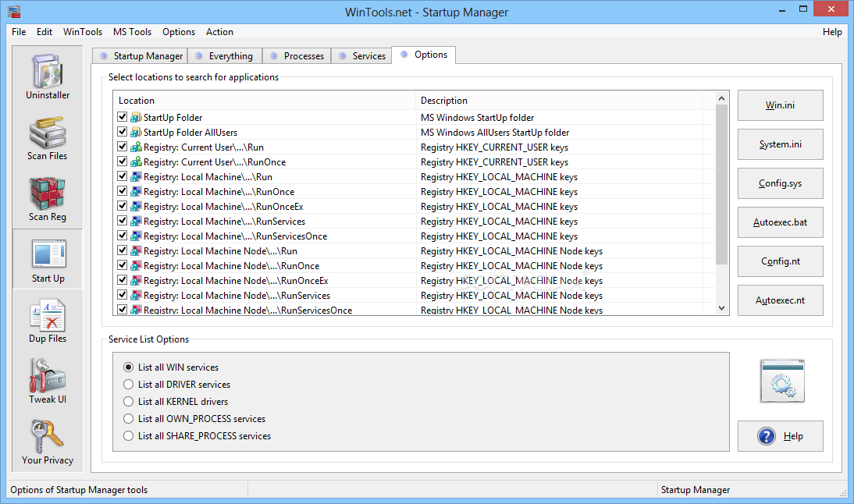This screenshot has width=854, height=504.
Task: Open the File menu
Action: (x=19, y=31)
